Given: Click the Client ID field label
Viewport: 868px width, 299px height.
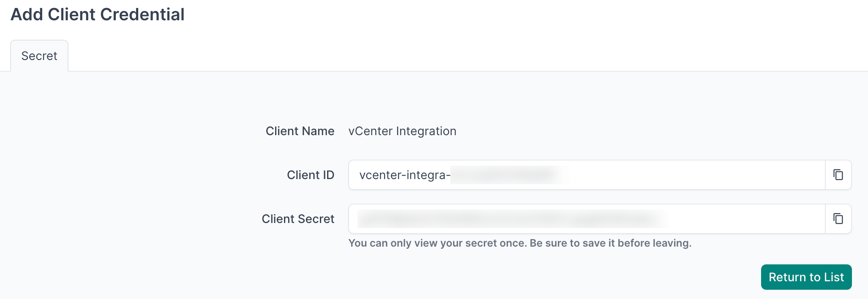Looking at the screenshot, I should pyautogui.click(x=310, y=175).
